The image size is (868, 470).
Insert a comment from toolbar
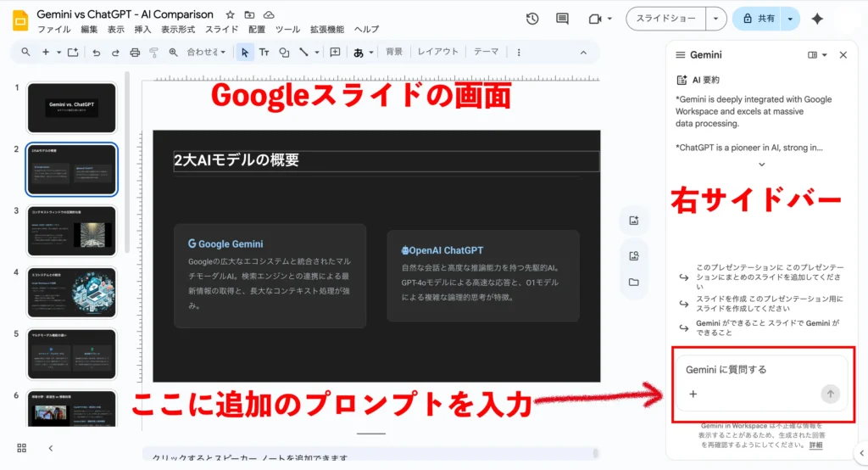pos(335,52)
